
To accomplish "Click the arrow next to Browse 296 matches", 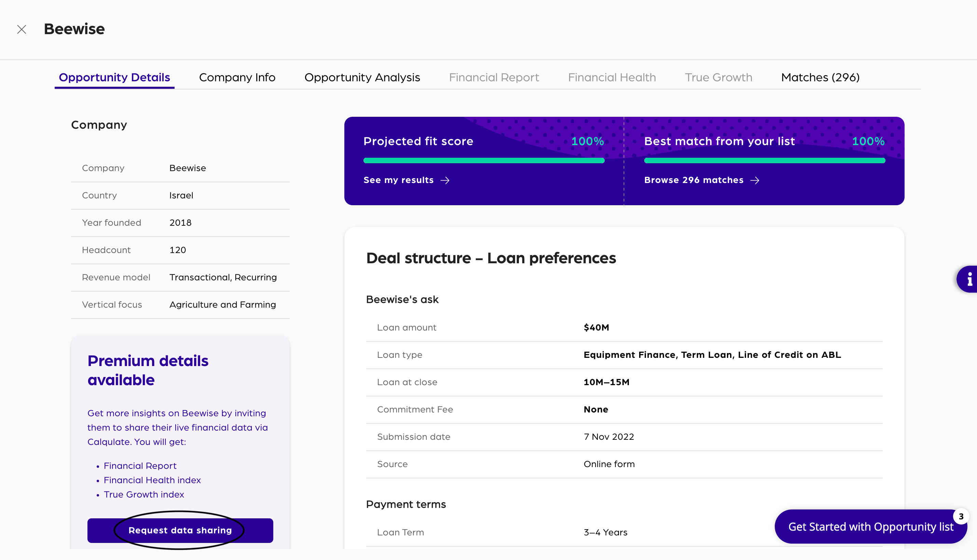I will 755,180.
